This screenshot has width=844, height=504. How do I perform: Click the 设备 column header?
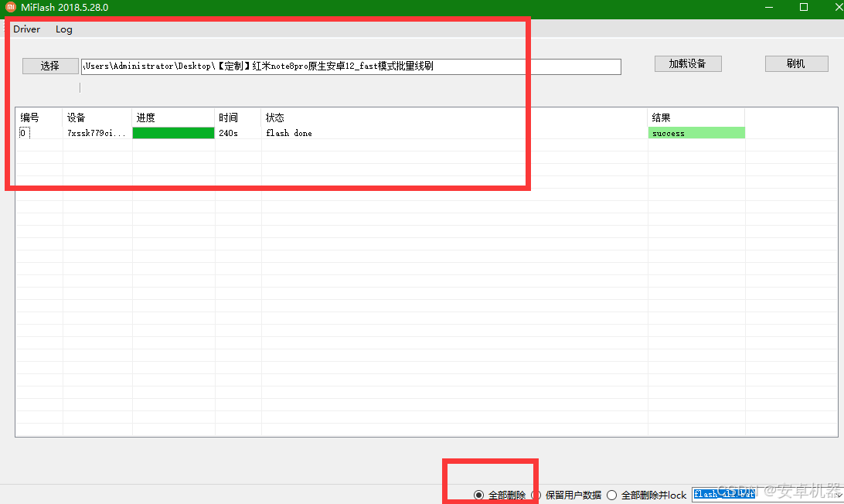97,117
